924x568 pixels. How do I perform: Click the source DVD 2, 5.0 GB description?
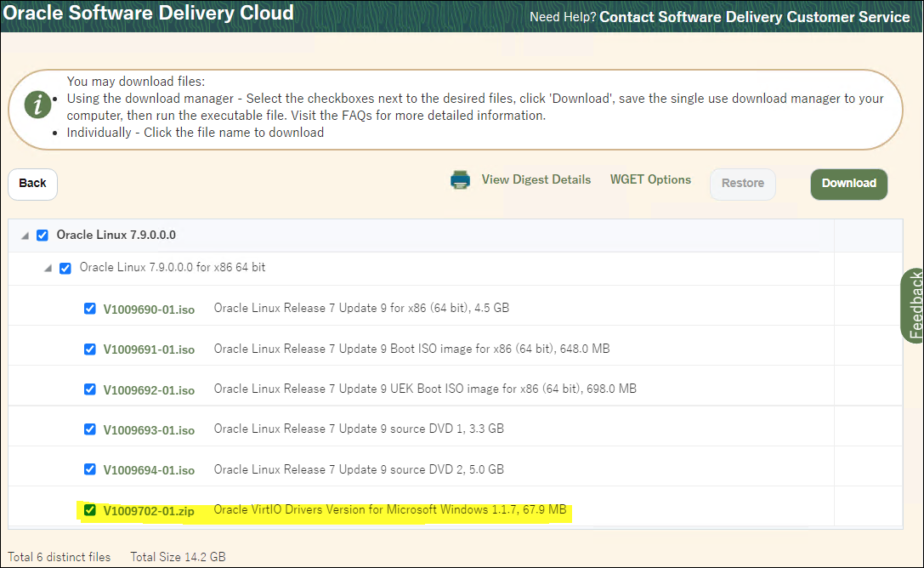[359, 469]
